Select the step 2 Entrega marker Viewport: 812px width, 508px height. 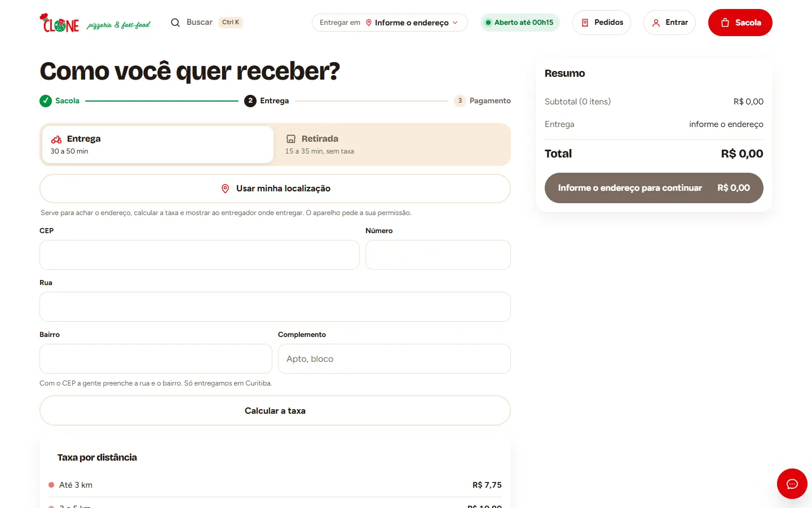click(x=250, y=101)
